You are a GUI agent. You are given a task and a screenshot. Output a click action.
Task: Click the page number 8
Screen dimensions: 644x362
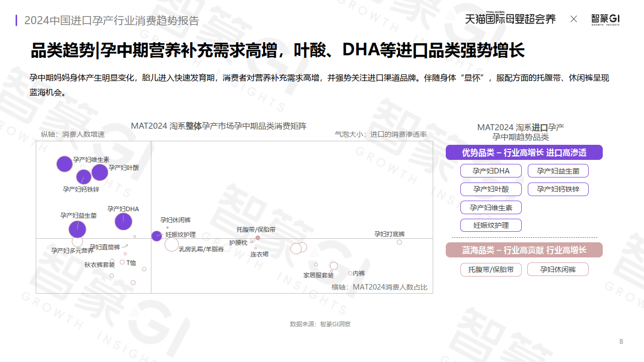coord(621,342)
